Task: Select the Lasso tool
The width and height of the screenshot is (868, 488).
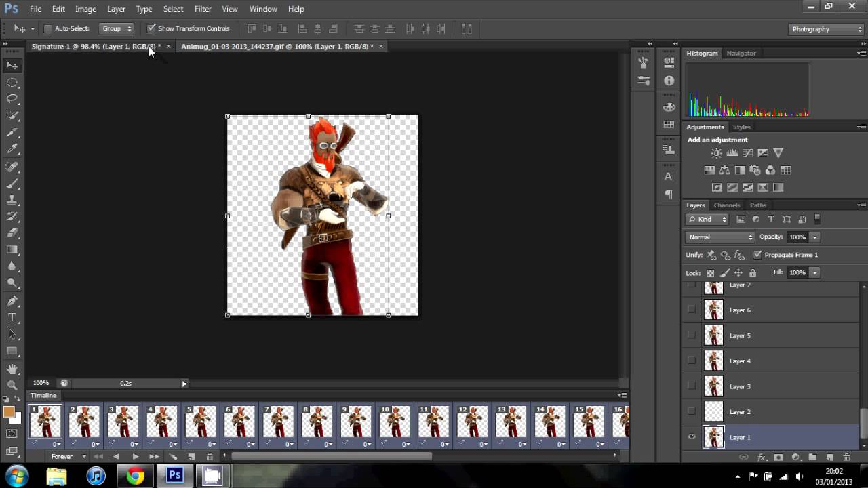Action: pyautogui.click(x=12, y=98)
